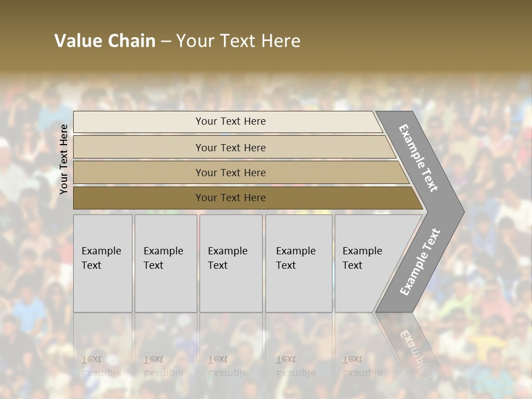Click the slide title 'Value Chain'
This screenshot has height=399, width=532.
click(x=105, y=41)
